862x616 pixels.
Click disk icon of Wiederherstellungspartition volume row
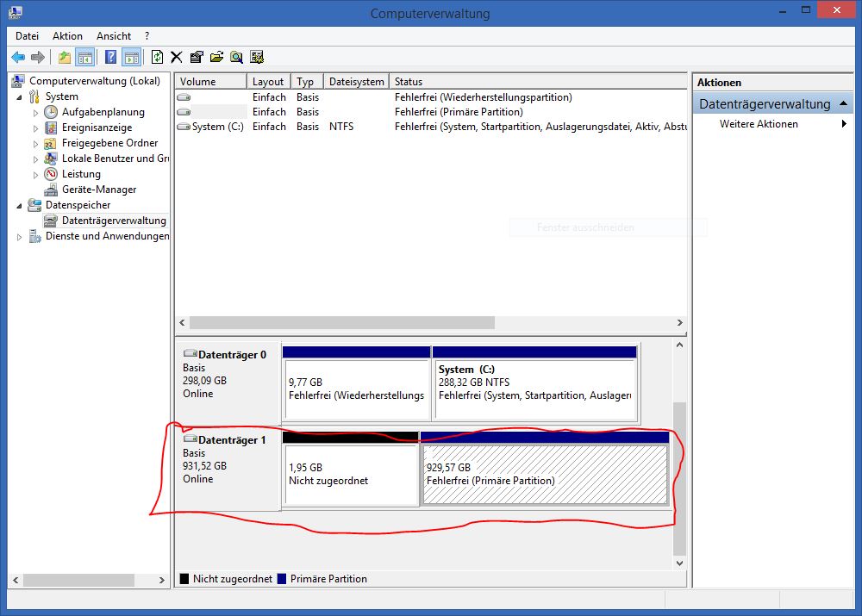tap(184, 97)
